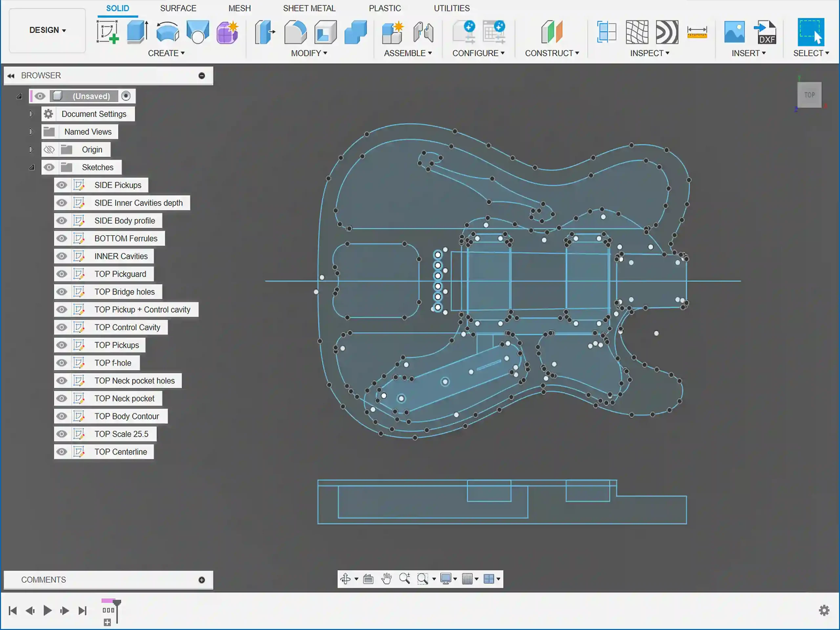Open the CREATE dropdown menu
840x630 pixels.
166,53
